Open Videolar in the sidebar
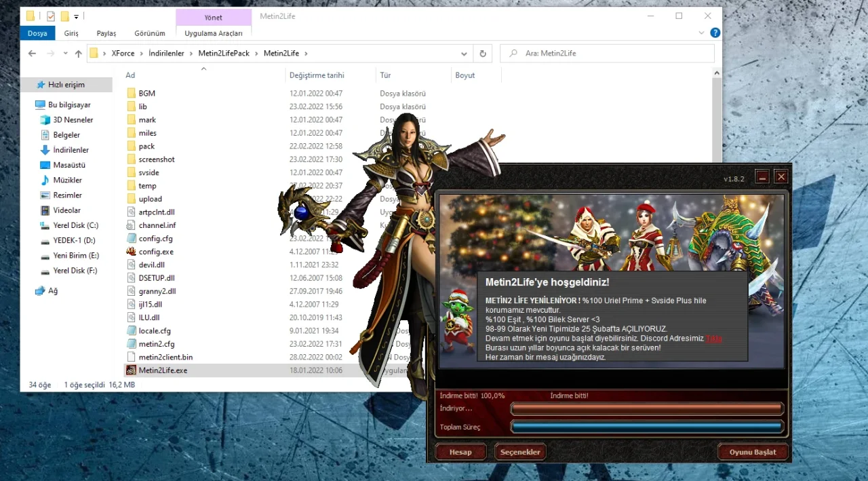 (x=67, y=210)
